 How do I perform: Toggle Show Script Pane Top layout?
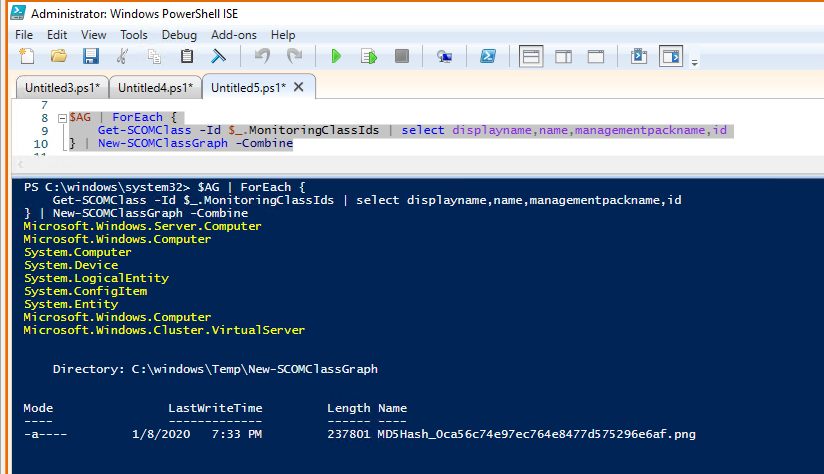pyautogui.click(x=532, y=57)
